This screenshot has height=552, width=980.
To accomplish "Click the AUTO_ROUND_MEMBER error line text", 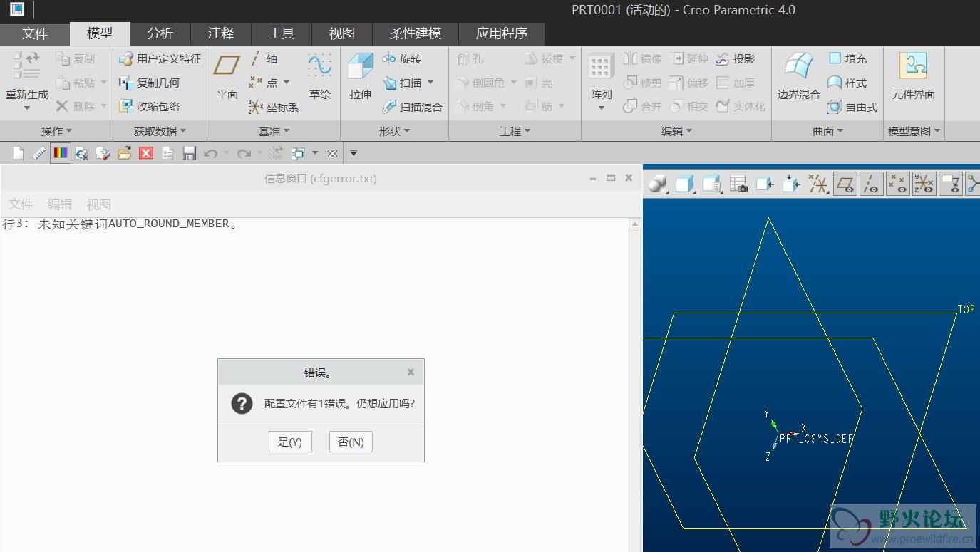I will [120, 224].
